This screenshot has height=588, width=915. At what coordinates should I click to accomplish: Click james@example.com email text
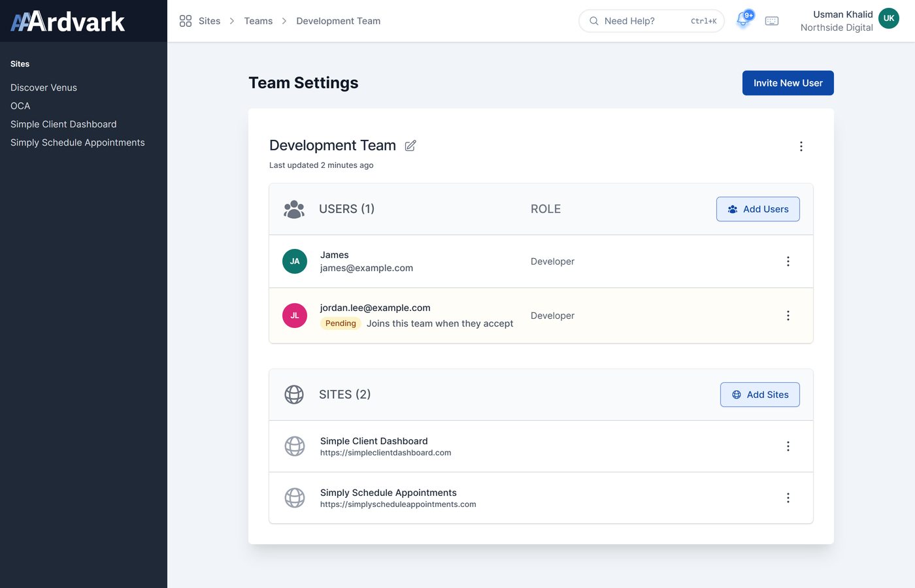(x=367, y=268)
